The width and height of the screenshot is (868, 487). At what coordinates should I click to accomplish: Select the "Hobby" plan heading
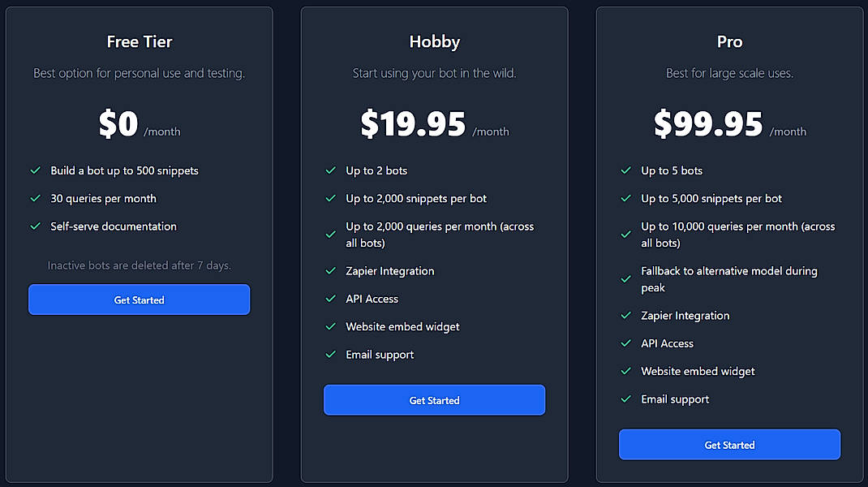tap(434, 41)
